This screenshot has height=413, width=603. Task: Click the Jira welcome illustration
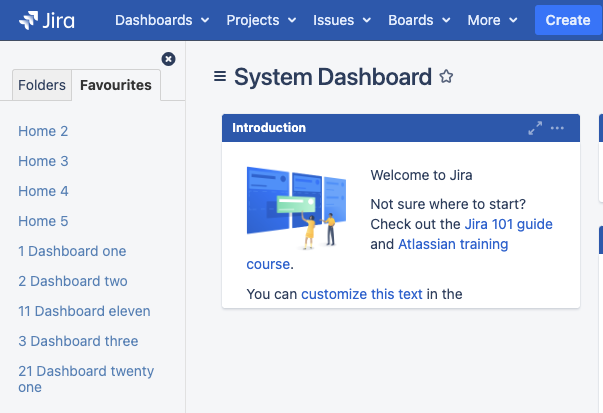click(x=296, y=205)
